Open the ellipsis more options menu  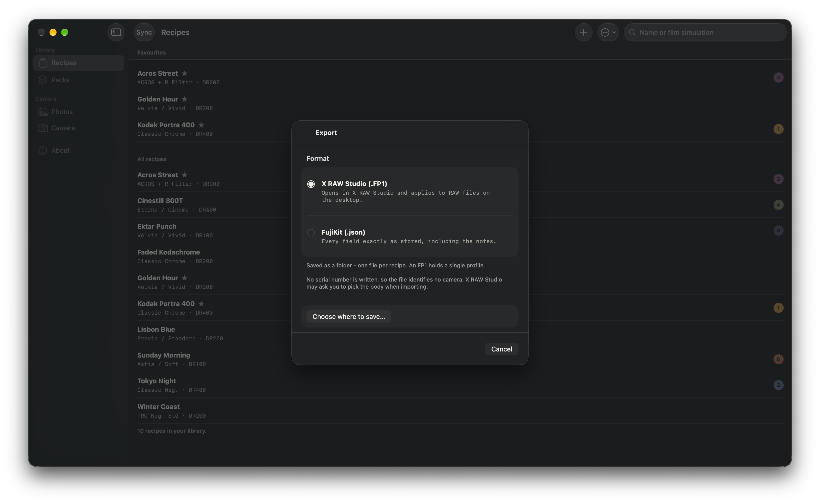(608, 32)
